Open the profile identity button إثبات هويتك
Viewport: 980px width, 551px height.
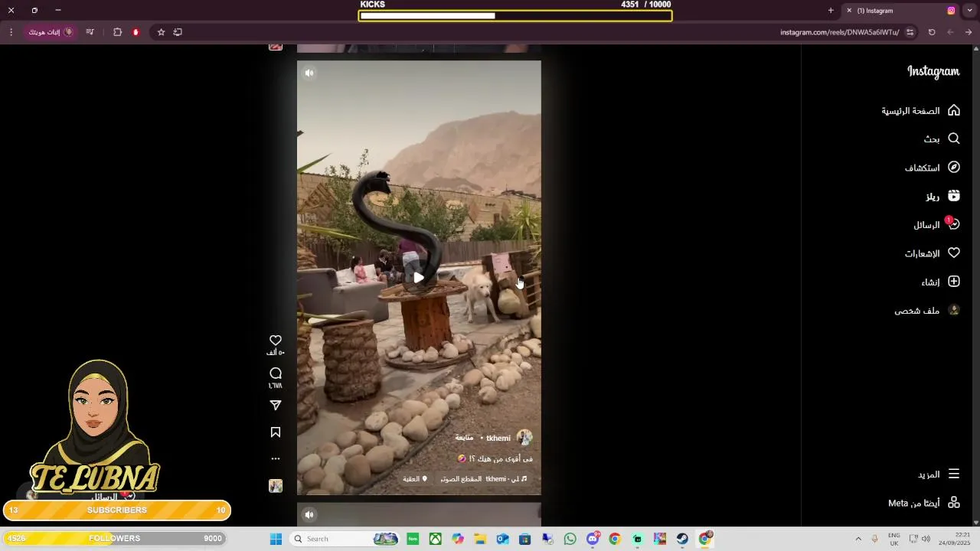coord(51,32)
